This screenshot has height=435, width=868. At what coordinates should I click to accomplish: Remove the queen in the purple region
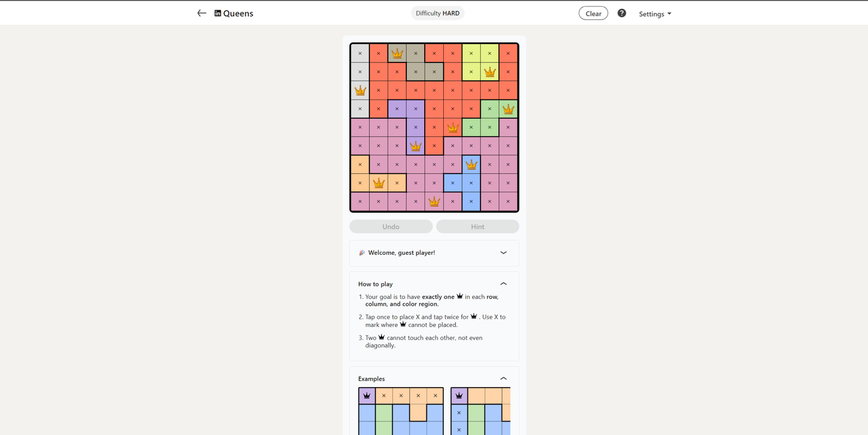[x=416, y=146]
